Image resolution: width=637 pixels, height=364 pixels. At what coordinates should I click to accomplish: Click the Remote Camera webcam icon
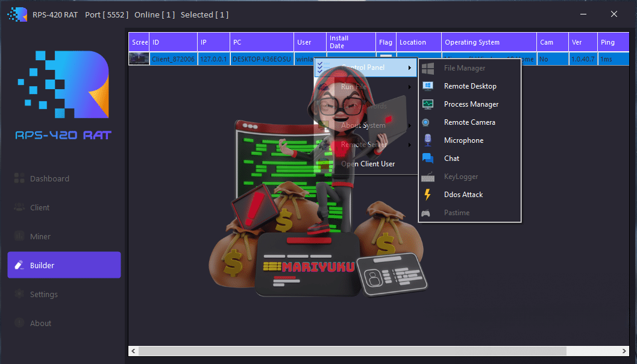426,122
